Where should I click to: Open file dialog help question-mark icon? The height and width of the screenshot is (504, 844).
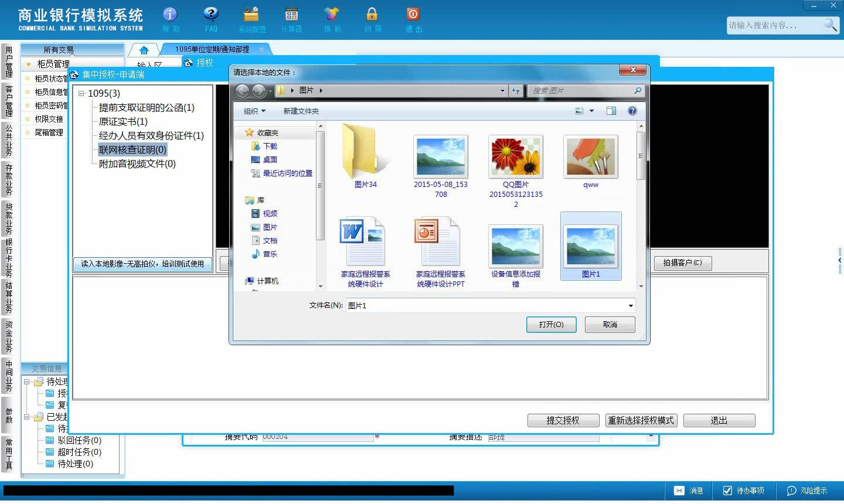pyautogui.click(x=632, y=111)
